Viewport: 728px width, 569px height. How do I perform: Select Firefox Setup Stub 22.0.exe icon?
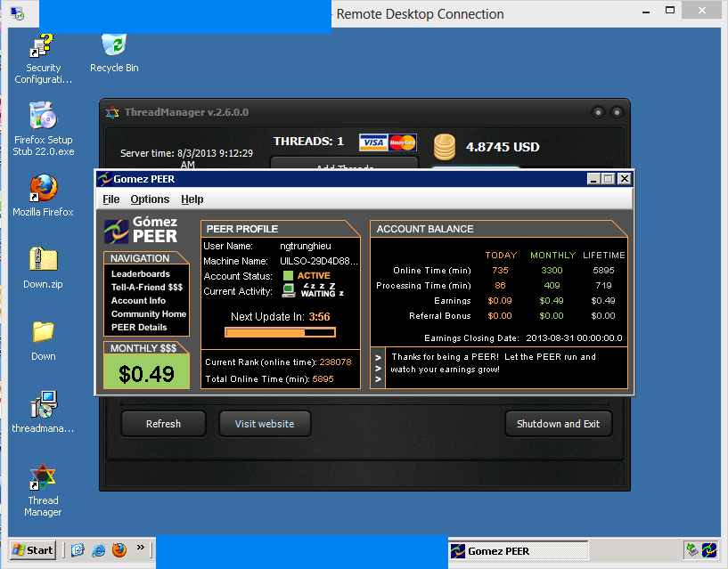pyautogui.click(x=43, y=128)
